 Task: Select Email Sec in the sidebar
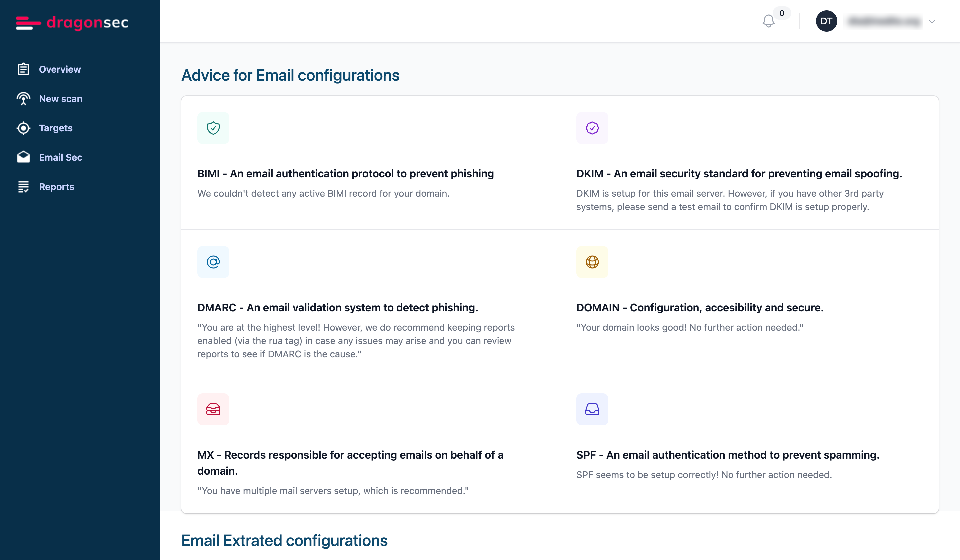tap(61, 157)
